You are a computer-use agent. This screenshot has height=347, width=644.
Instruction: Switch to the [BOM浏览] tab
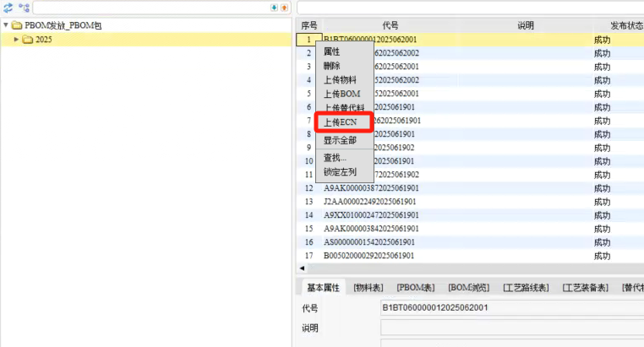tap(469, 288)
